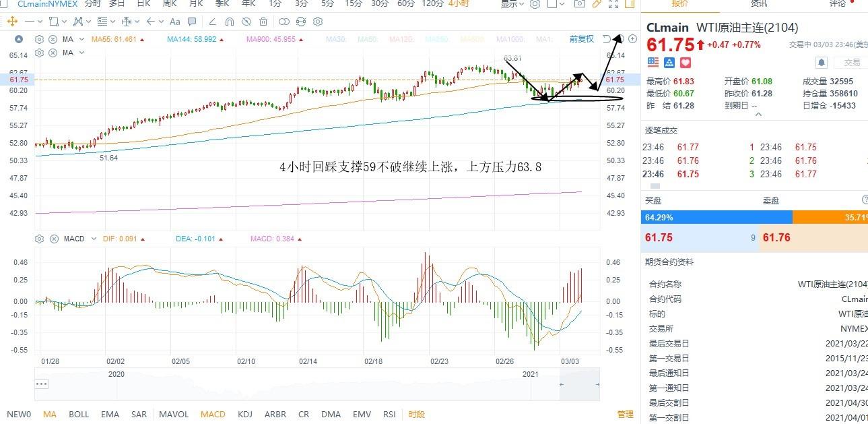The height and width of the screenshot is (424, 868).
Task: Open the layout square dropdown arrow
Action: click(x=562, y=4)
